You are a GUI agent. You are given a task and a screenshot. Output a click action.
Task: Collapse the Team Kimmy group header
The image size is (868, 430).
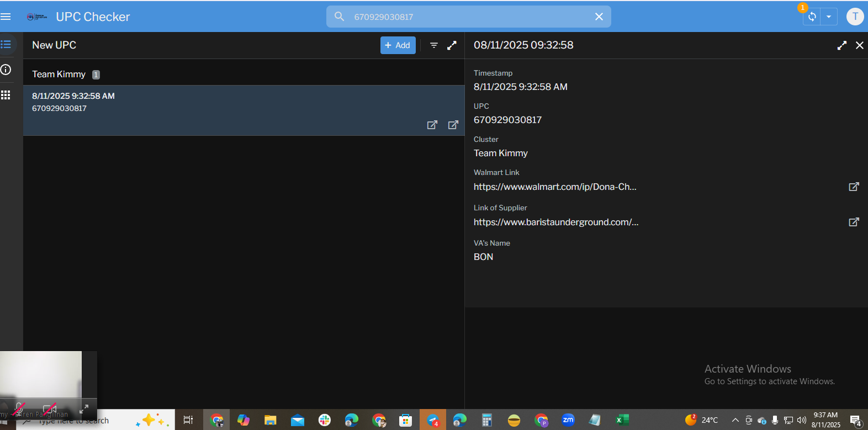click(244, 74)
